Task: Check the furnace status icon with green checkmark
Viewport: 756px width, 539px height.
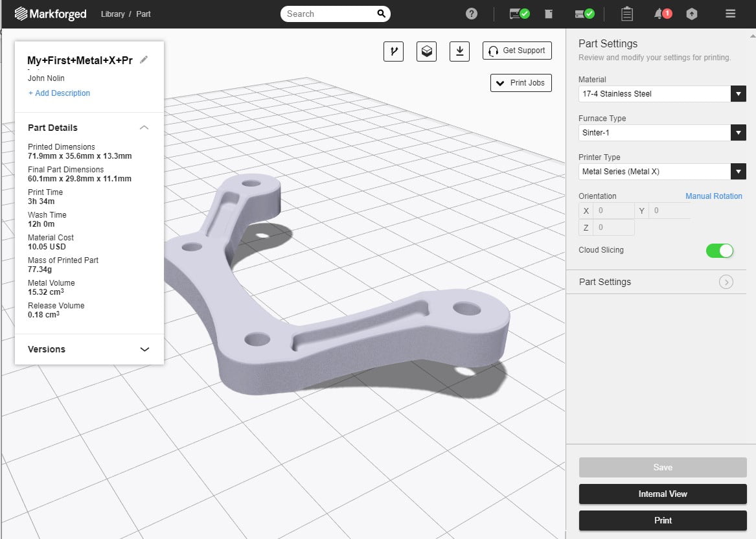Action: [x=584, y=14]
